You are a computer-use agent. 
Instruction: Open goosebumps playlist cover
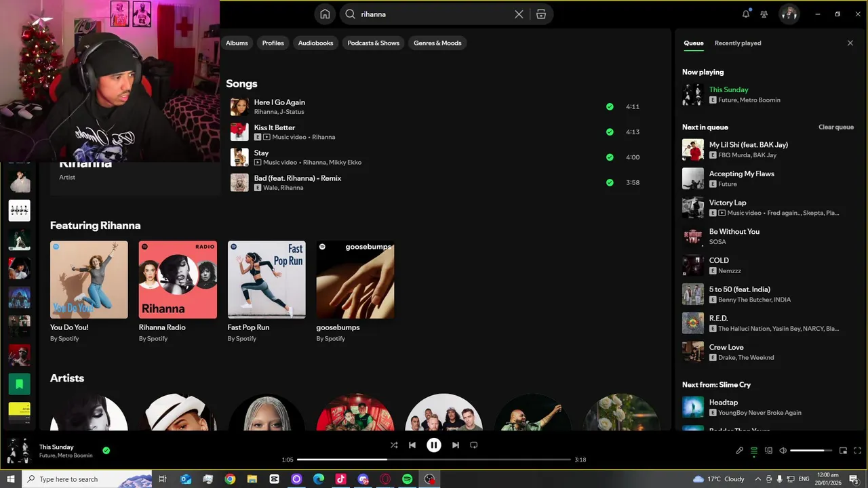(355, 280)
